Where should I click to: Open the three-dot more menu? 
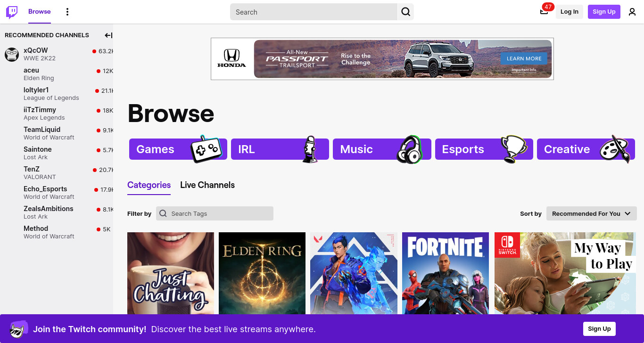tap(67, 12)
